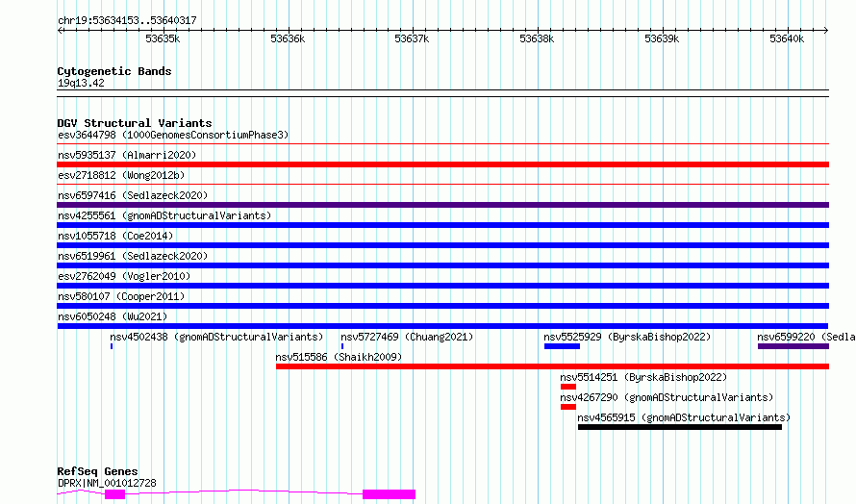Viewport: 856px width, 504px height.
Task: Click the tiny nsv5727469 blue marker
Action: pyautogui.click(x=342, y=346)
